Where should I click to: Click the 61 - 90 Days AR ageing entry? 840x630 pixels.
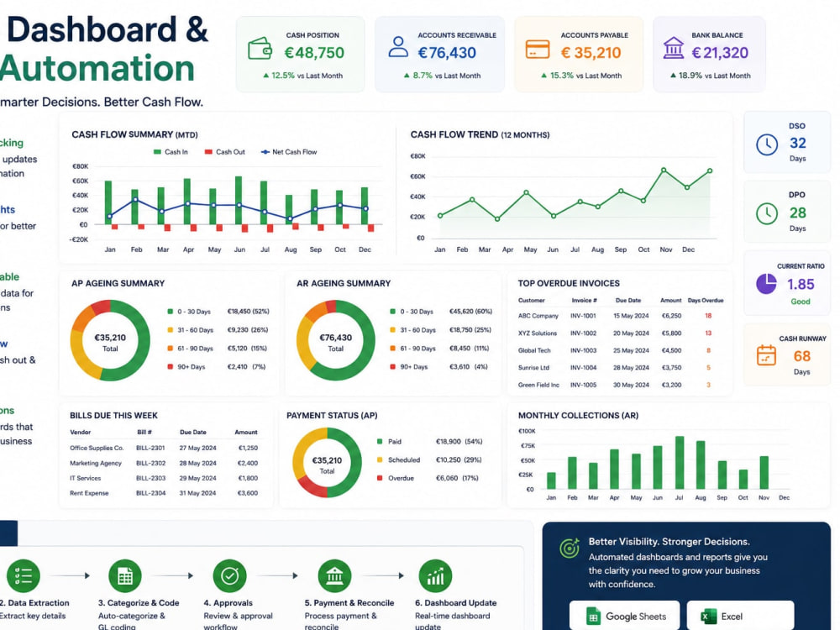pos(439,349)
